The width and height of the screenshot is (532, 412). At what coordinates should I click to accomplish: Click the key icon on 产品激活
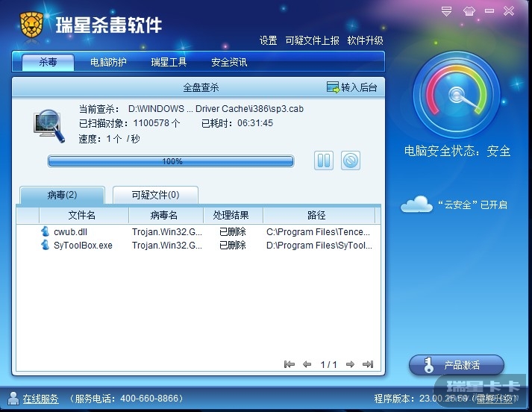[x=428, y=365]
